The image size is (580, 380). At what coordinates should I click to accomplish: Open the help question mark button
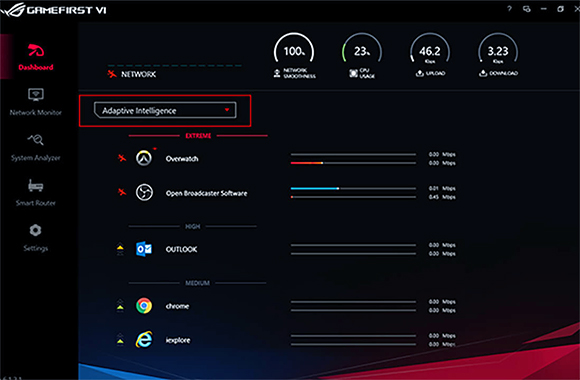tap(509, 9)
